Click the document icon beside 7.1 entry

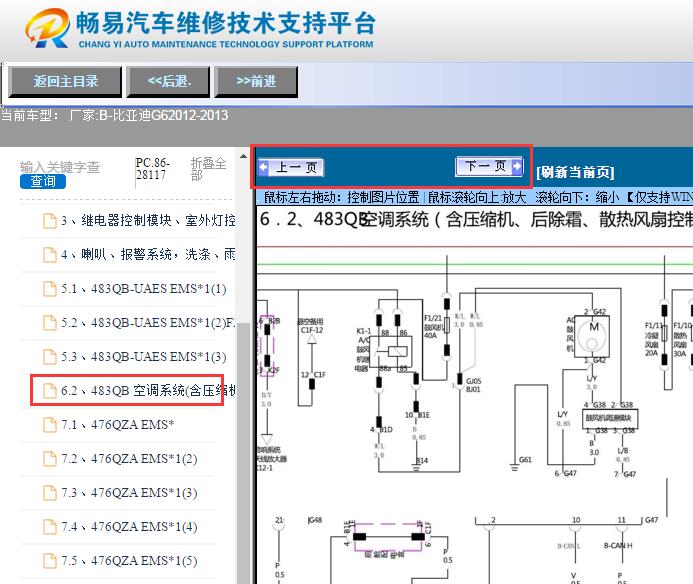(50, 425)
